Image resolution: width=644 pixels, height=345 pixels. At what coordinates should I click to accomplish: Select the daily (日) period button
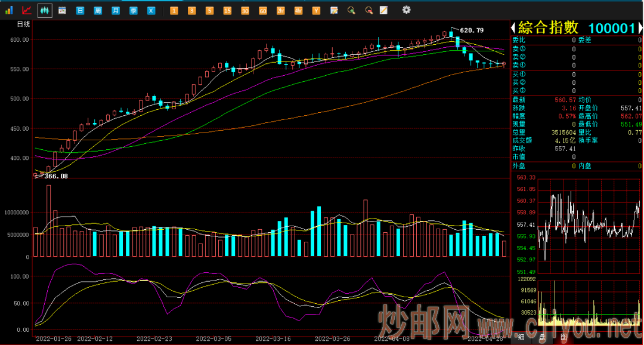80,11
